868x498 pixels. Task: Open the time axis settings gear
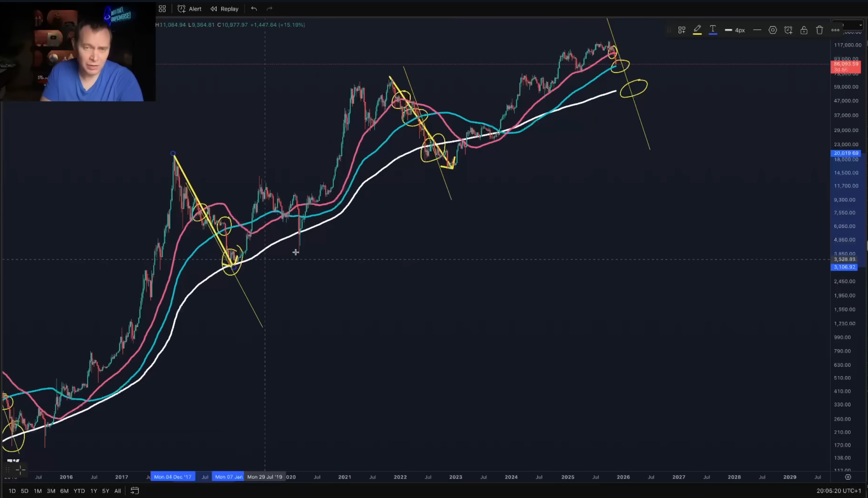point(848,477)
